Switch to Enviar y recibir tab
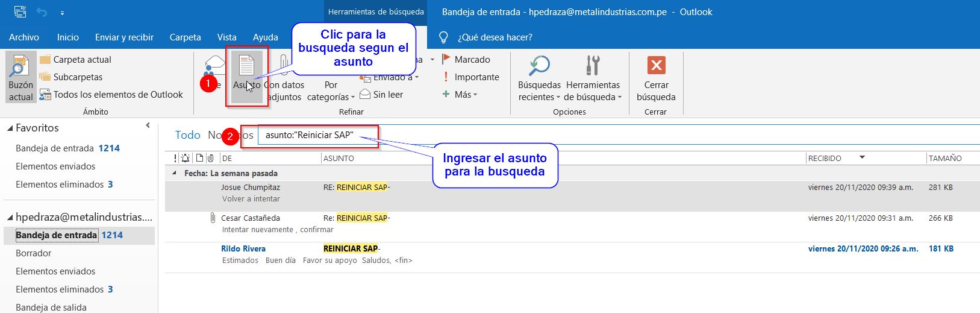The height and width of the screenshot is (313, 980). coord(124,37)
